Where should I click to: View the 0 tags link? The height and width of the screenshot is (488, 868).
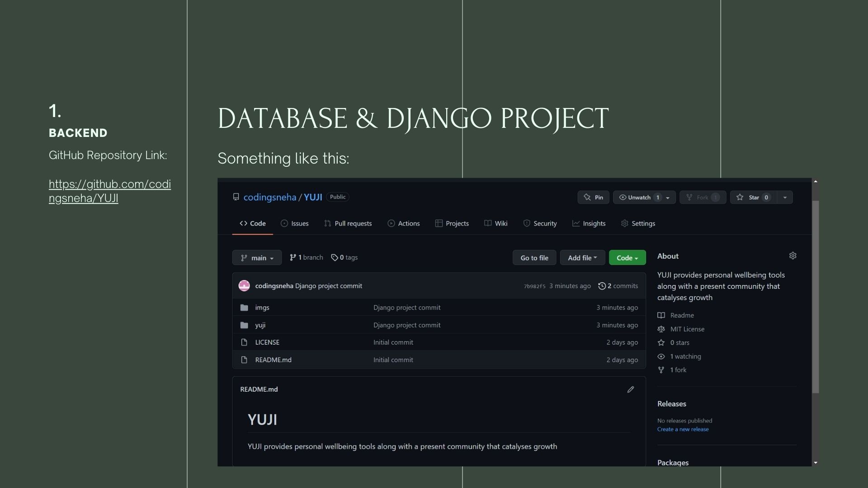pyautogui.click(x=344, y=258)
